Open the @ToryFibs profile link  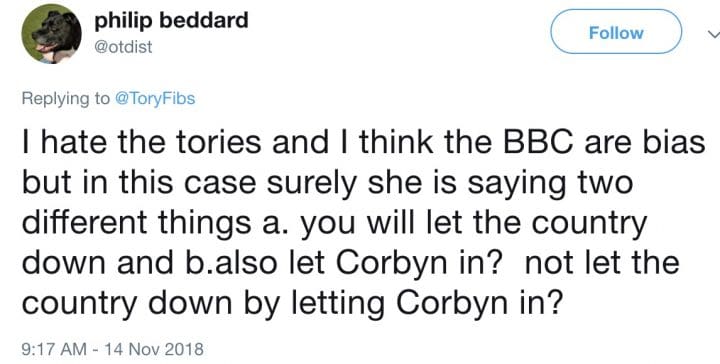click(x=154, y=98)
